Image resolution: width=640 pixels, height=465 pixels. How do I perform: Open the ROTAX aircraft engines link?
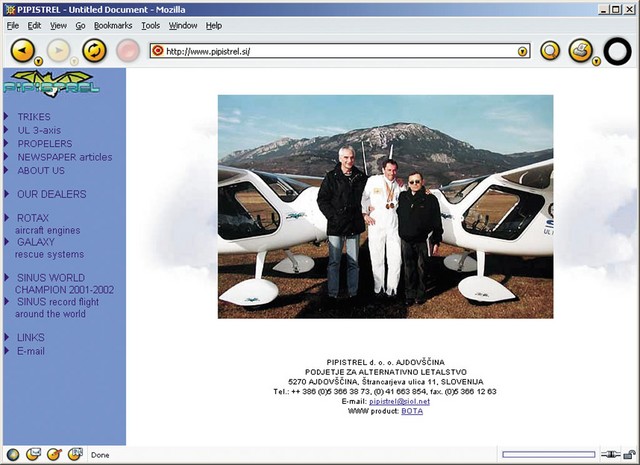[x=48, y=224]
